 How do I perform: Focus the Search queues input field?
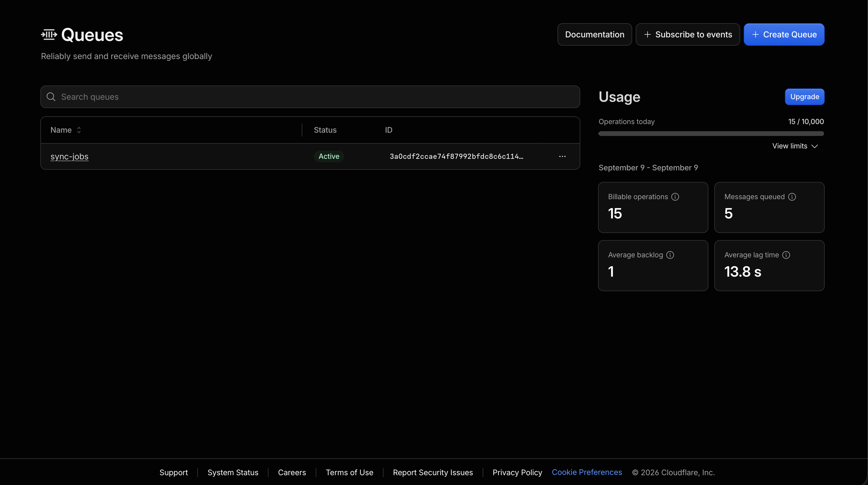tap(310, 97)
